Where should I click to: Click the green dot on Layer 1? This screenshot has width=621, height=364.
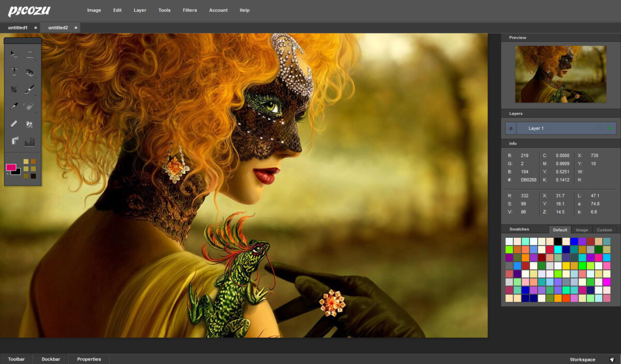coord(610,128)
